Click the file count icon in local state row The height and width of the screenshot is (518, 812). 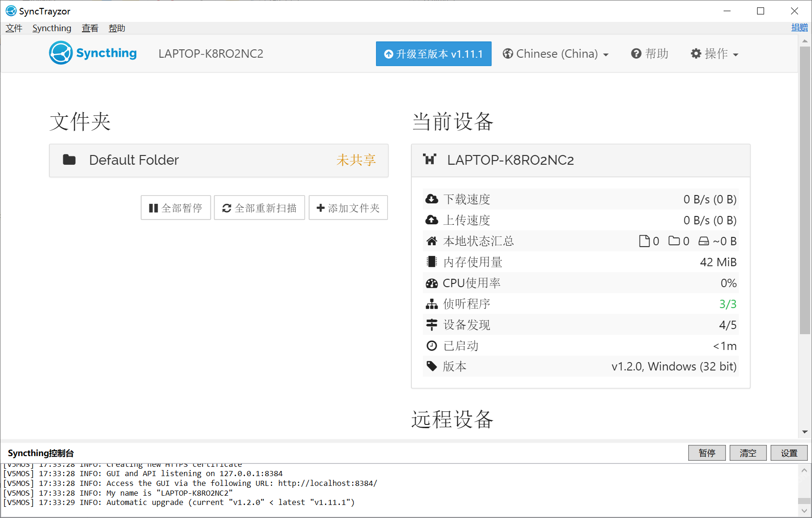tap(644, 241)
